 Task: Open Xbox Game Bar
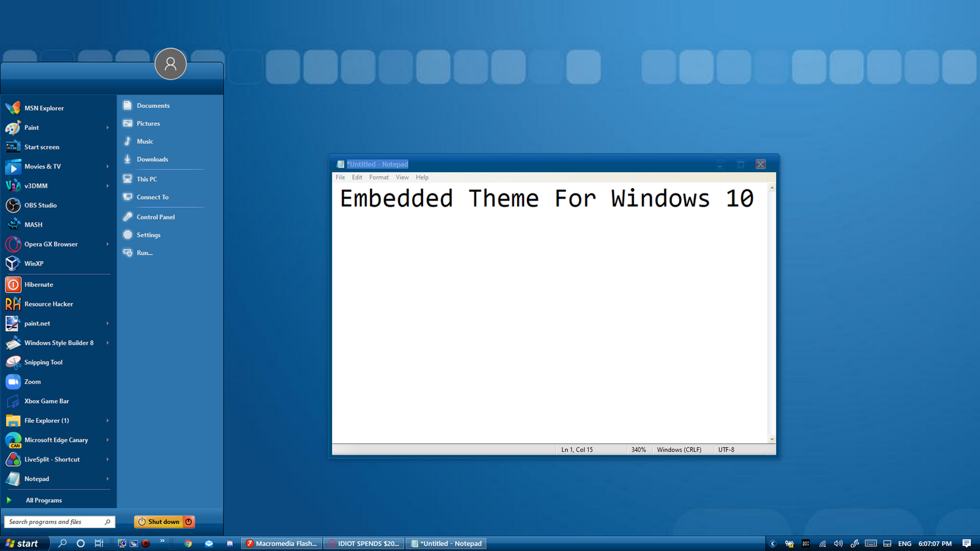click(58, 401)
